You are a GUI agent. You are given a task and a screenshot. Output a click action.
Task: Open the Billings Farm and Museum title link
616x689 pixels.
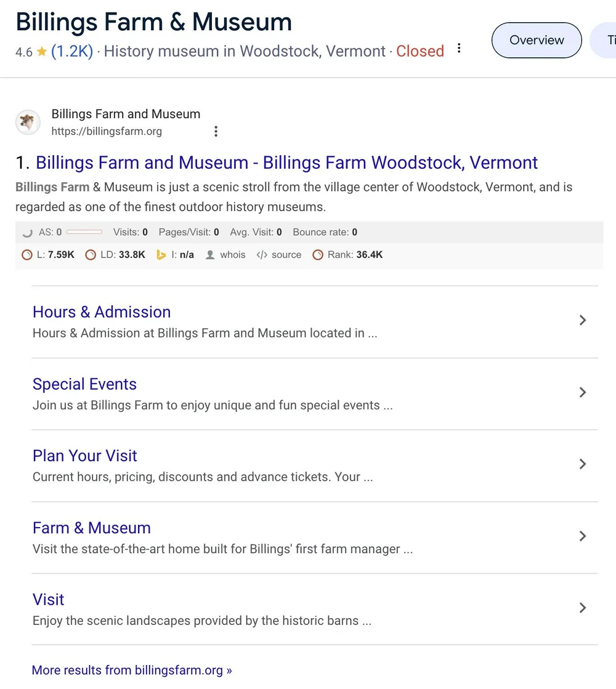[286, 163]
